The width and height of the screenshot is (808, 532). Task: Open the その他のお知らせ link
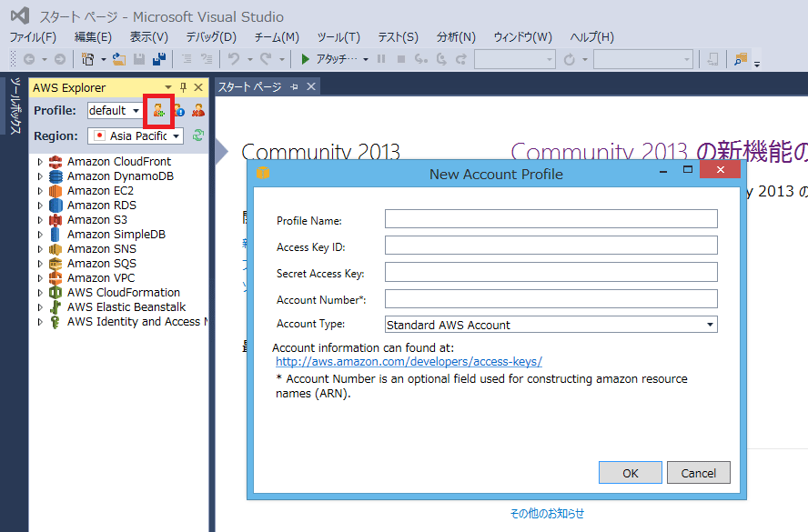coord(547,513)
